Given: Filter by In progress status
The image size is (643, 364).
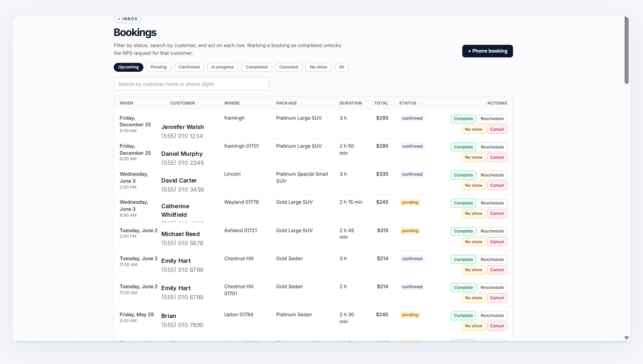Looking at the screenshot, I should tap(222, 67).
